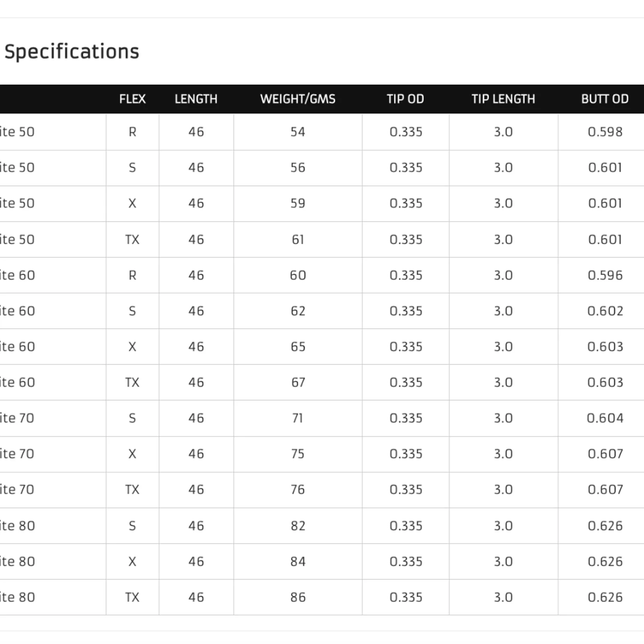This screenshot has width=644, height=644.
Task: Select the butt OD value 0.596
Action: [x=605, y=275]
